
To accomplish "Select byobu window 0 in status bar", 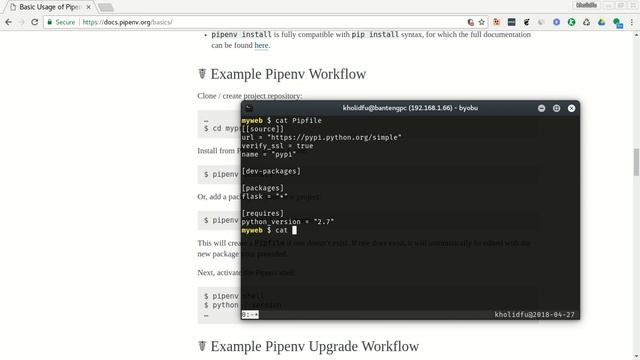I will click(x=250, y=315).
